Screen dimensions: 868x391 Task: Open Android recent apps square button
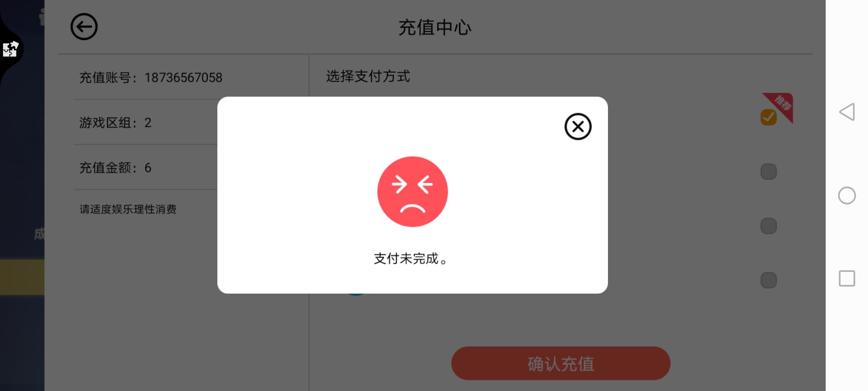847,278
